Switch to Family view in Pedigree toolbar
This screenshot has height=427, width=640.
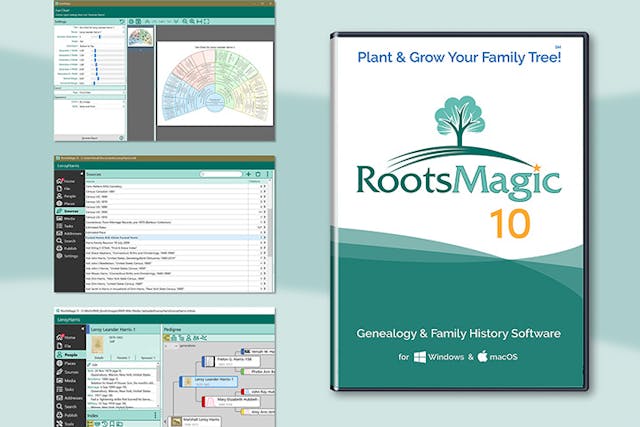pos(174,338)
